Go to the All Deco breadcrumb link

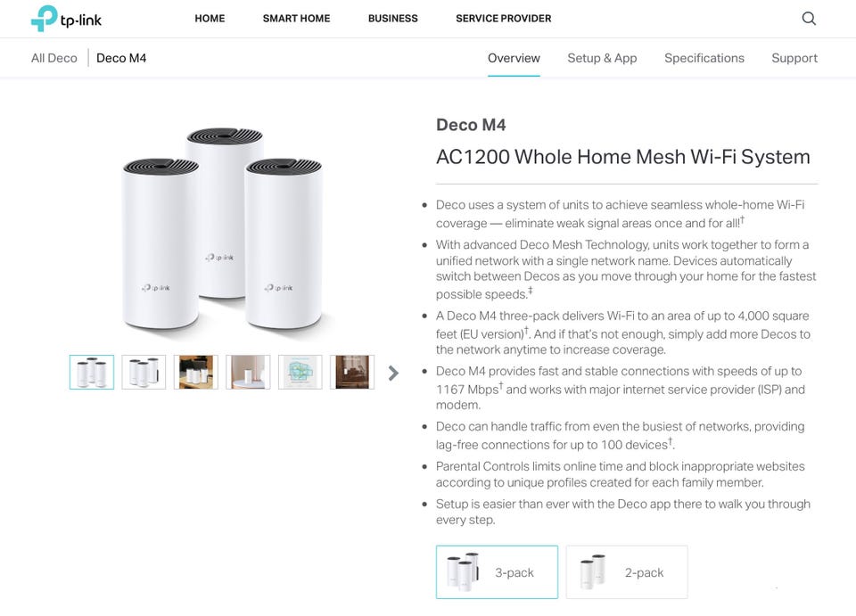pyautogui.click(x=54, y=58)
